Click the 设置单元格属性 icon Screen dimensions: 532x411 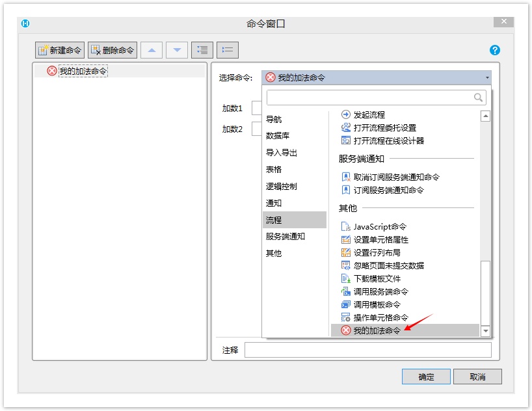346,239
